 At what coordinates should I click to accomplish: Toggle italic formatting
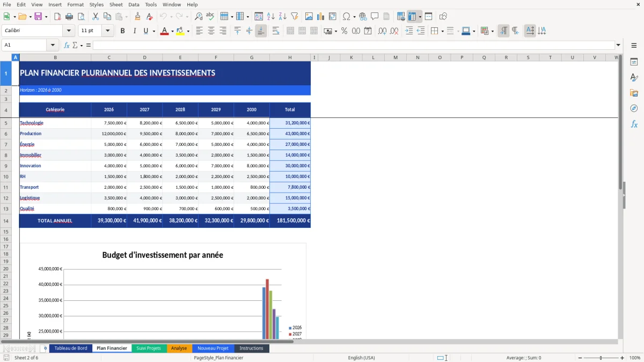tap(134, 31)
